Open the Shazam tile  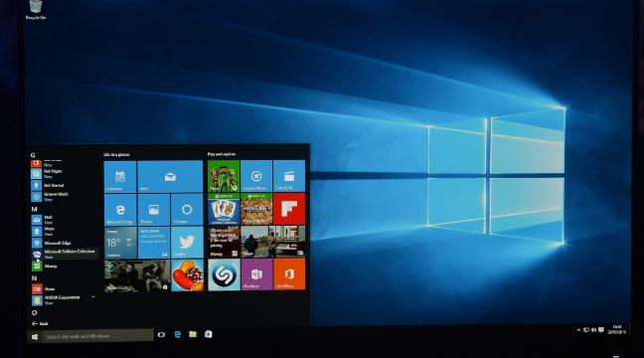click(224, 274)
